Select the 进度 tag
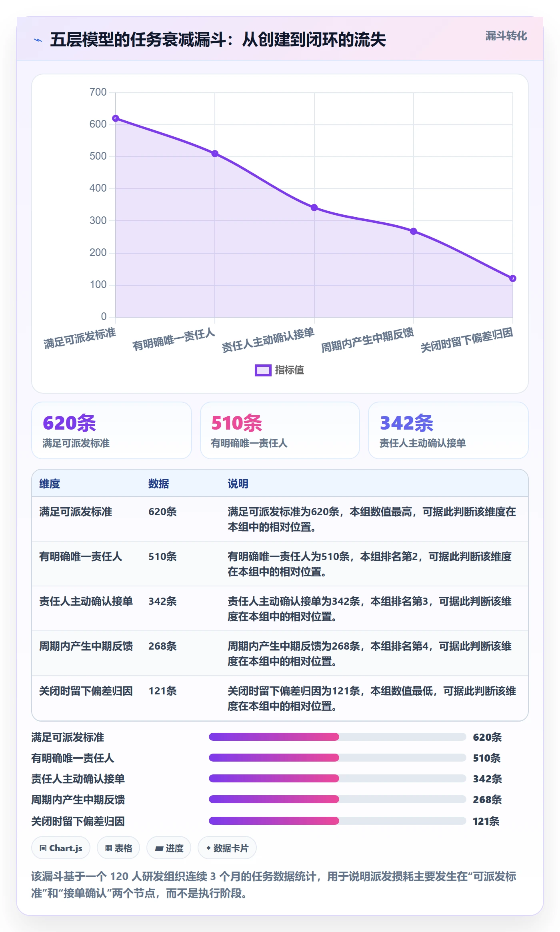 [169, 848]
